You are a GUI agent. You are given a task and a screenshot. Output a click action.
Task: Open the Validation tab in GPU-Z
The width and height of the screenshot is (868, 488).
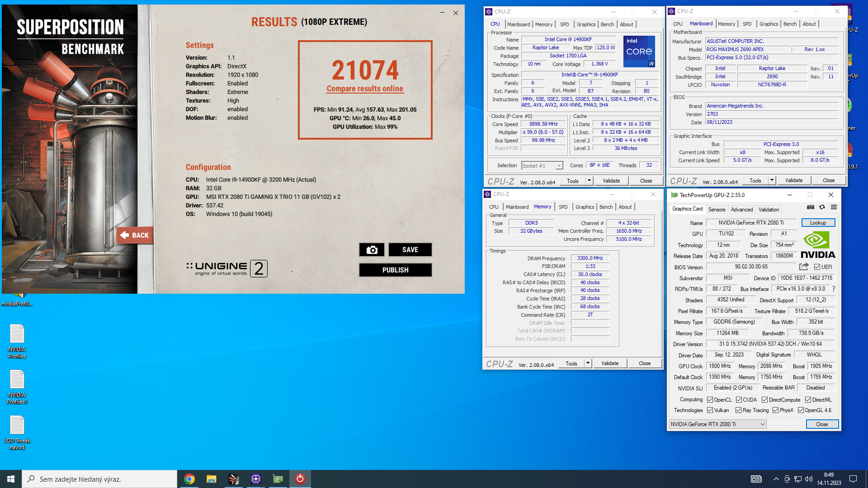[769, 210]
